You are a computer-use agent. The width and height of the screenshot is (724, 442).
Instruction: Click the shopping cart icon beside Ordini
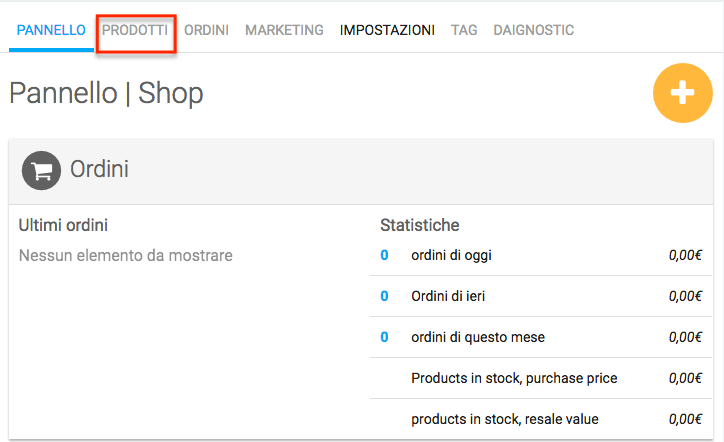[42, 170]
